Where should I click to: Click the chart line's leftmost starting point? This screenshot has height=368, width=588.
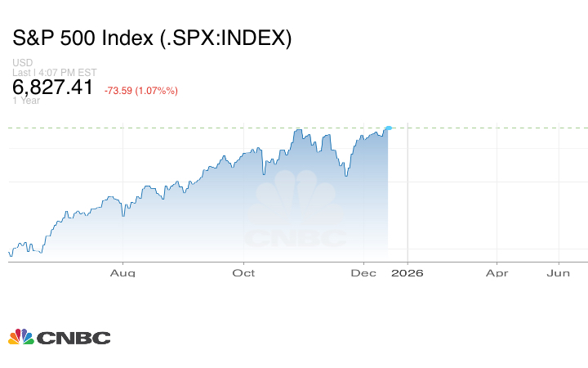9,251
